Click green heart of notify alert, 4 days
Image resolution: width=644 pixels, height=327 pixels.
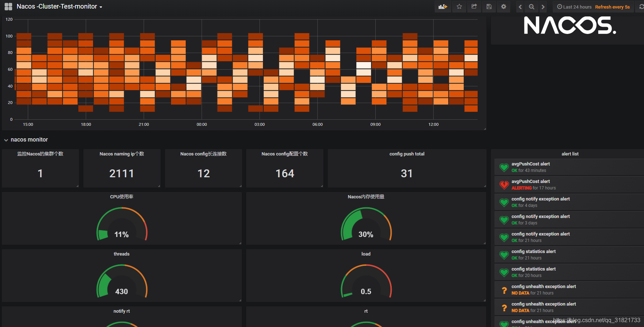click(x=504, y=202)
